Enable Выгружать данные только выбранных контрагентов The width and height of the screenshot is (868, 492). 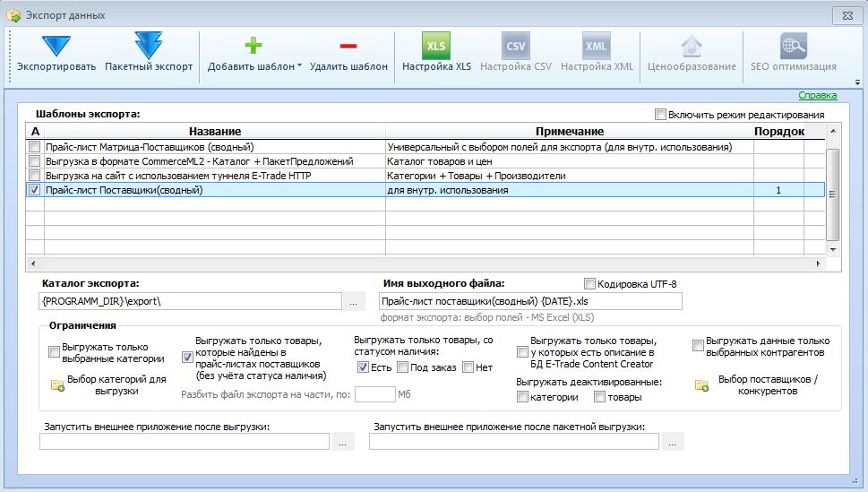pos(698,346)
